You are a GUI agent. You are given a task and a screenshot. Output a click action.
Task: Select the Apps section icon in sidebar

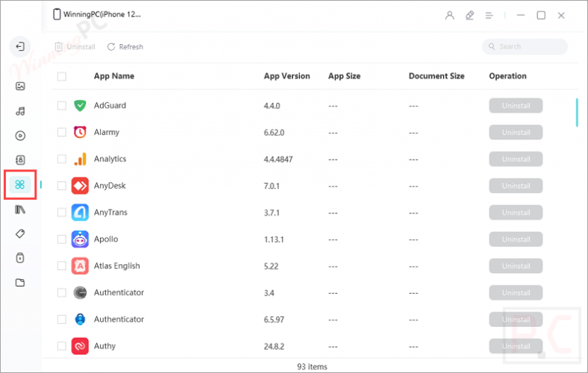pyautogui.click(x=20, y=184)
